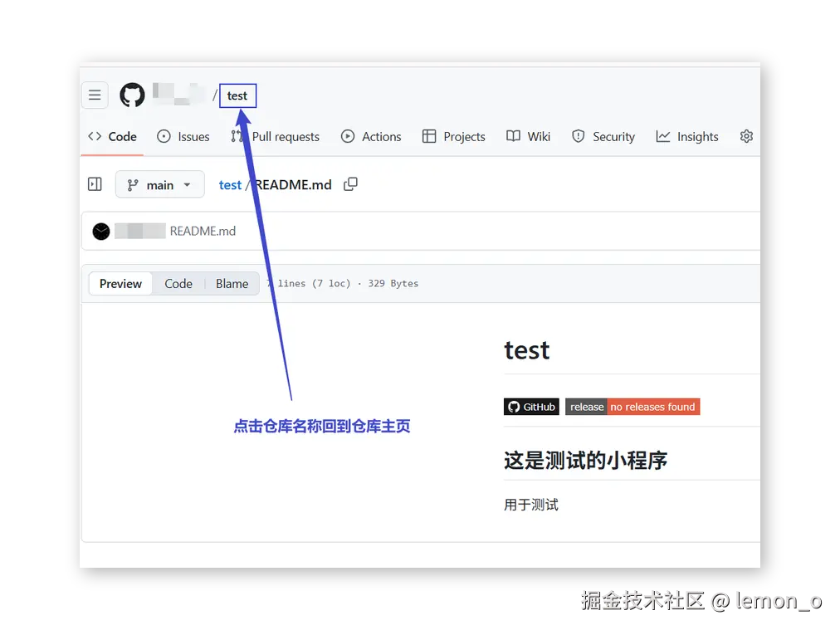
Task: Expand the branch dropdown chevron
Action: 188,184
